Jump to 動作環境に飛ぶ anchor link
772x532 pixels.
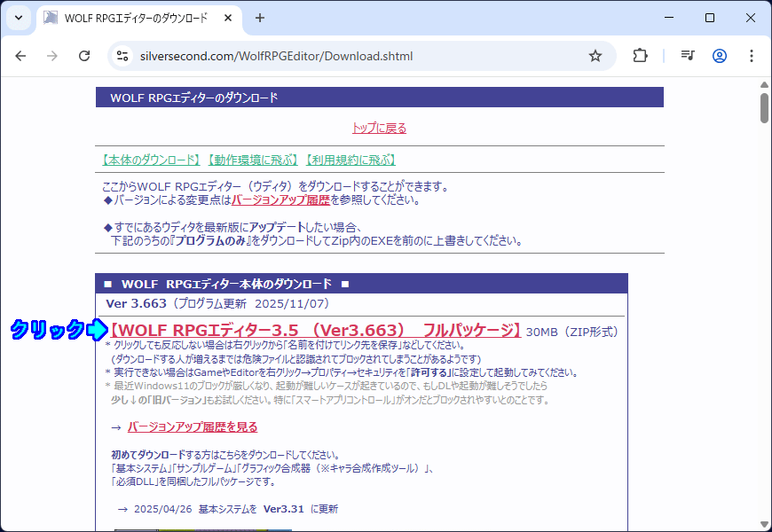coord(252,160)
